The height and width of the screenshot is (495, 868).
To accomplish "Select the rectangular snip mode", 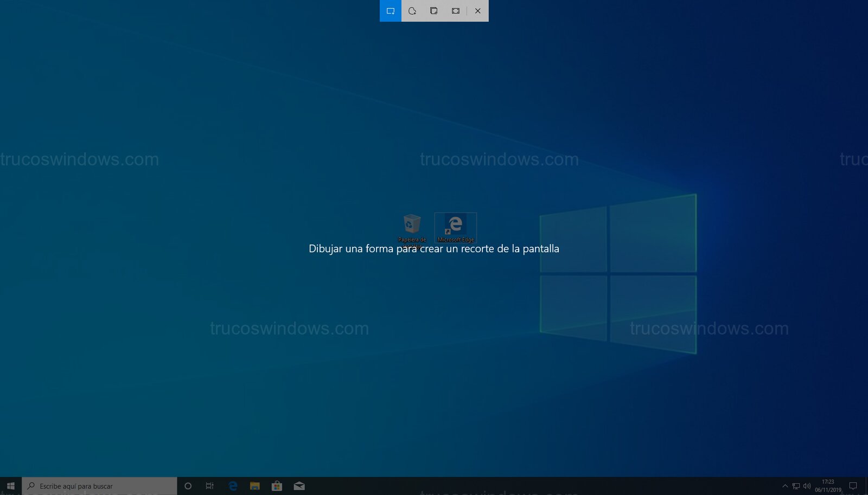I will click(390, 11).
